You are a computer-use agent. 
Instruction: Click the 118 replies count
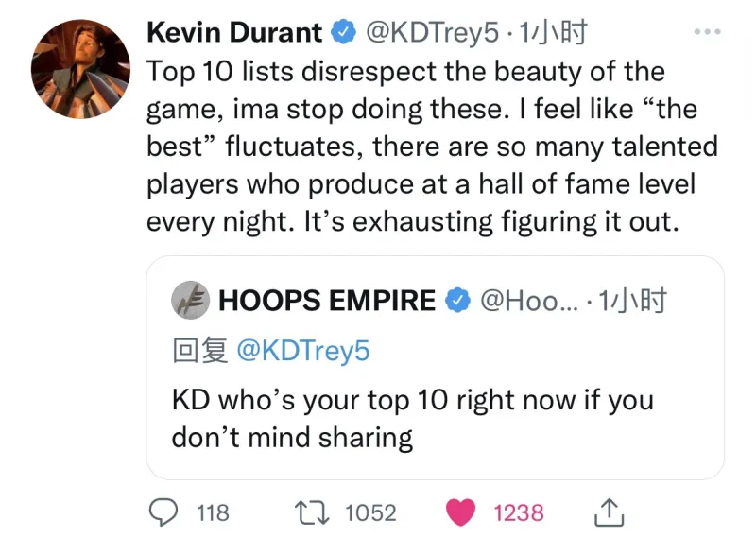point(213,512)
